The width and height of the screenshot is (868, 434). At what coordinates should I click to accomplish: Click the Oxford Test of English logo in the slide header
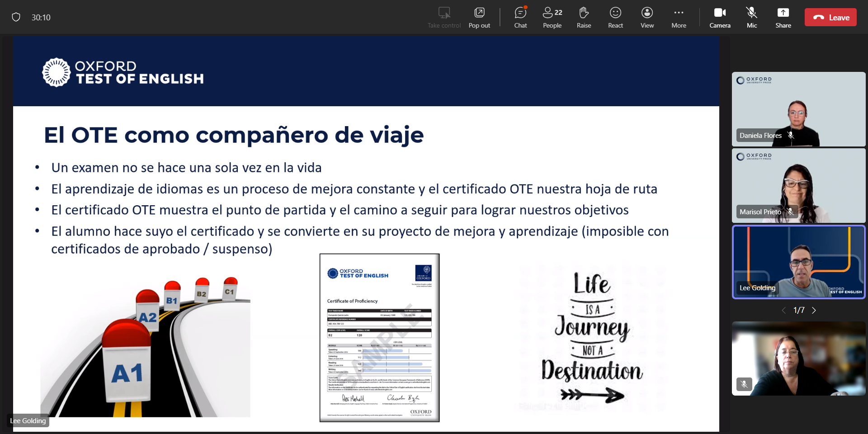[x=123, y=72]
